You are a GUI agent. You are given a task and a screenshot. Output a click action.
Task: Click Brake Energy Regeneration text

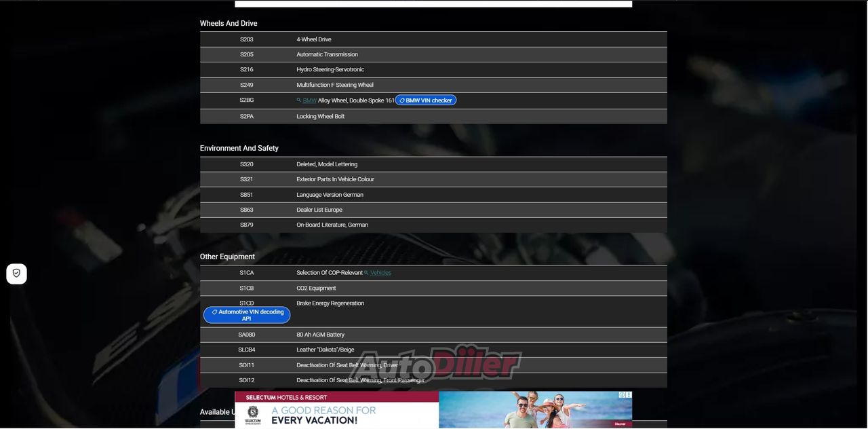pos(330,303)
